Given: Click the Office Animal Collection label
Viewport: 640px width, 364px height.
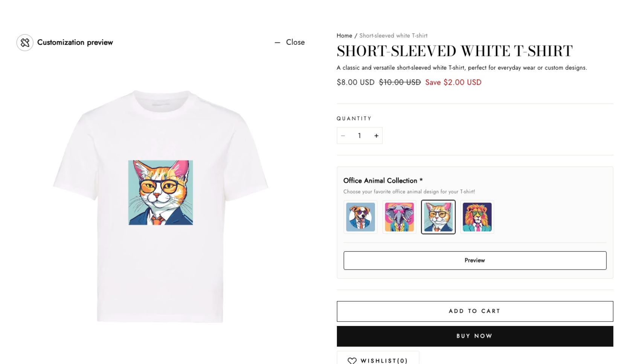Looking at the screenshot, I should point(380,181).
